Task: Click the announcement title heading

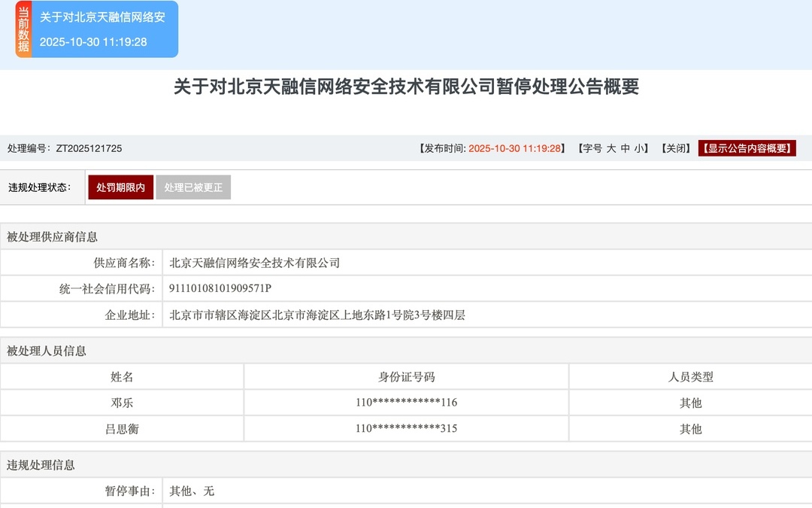Action: click(406, 87)
